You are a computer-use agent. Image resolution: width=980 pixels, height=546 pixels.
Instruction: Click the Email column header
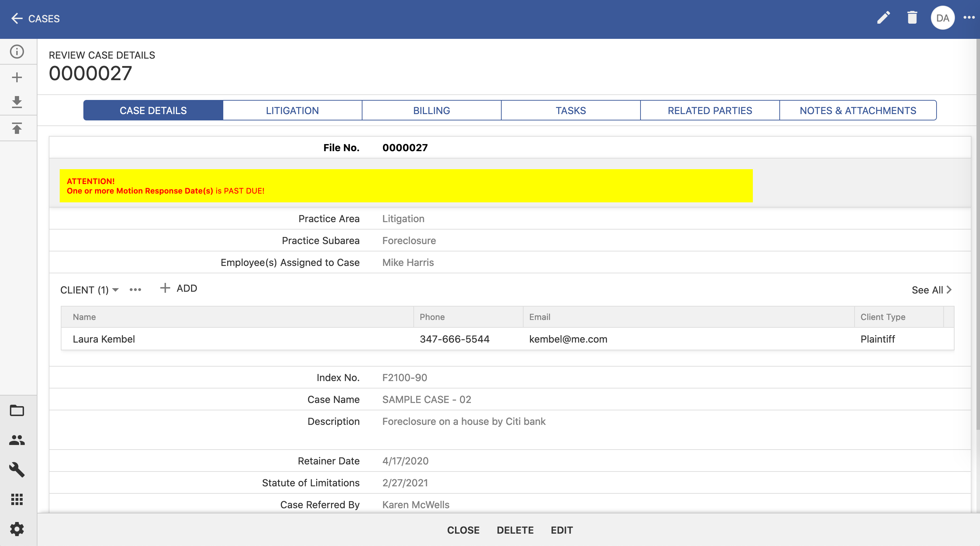click(x=689, y=317)
